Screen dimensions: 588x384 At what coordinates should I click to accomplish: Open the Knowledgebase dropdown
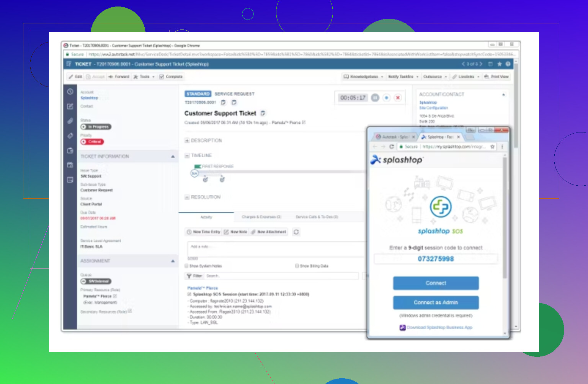[x=364, y=77]
